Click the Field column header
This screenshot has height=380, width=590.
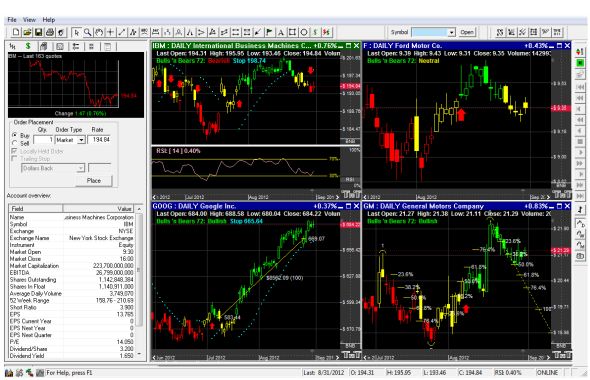coord(35,208)
